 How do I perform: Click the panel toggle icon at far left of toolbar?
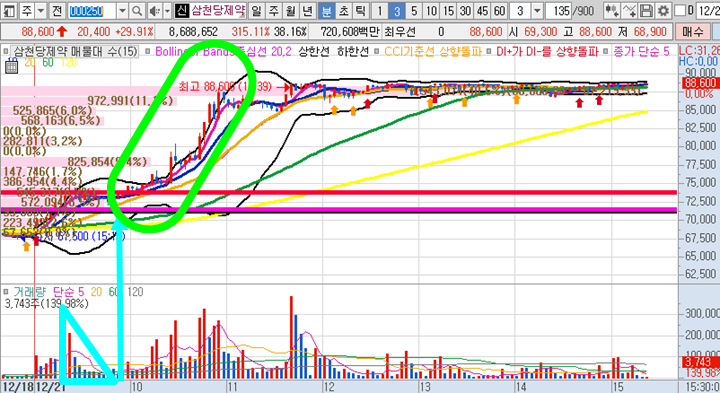tap(10, 10)
